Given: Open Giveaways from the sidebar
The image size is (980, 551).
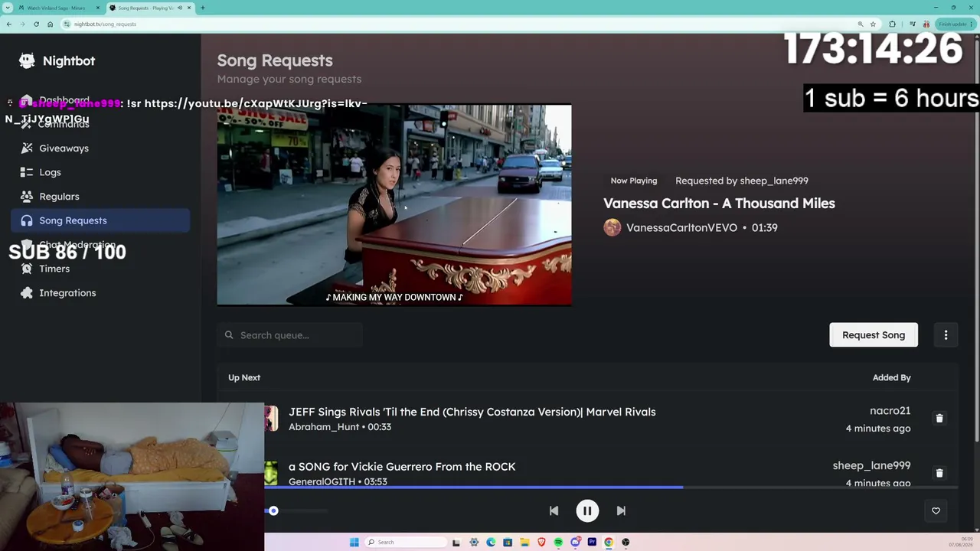Looking at the screenshot, I should click(x=100, y=148).
